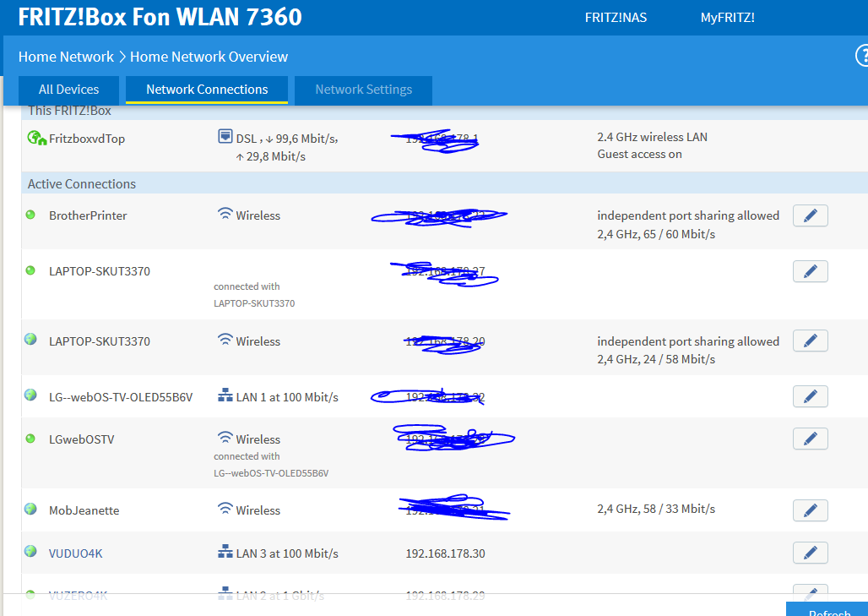Click the green status dot of the LAPTOP-SKUT3370 'connected with' row

coord(30,270)
